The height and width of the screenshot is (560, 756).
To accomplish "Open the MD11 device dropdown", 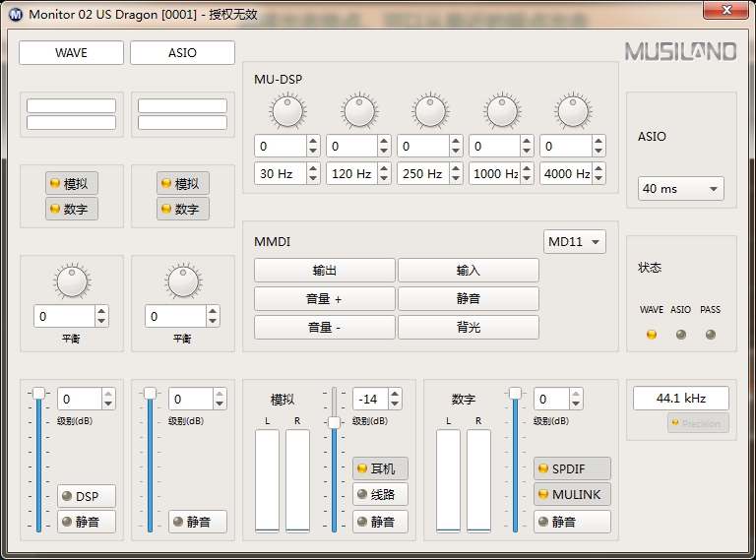I will click(x=575, y=242).
